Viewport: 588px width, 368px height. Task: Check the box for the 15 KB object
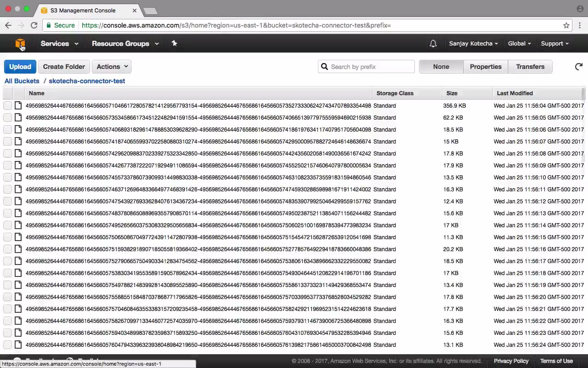(7, 141)
